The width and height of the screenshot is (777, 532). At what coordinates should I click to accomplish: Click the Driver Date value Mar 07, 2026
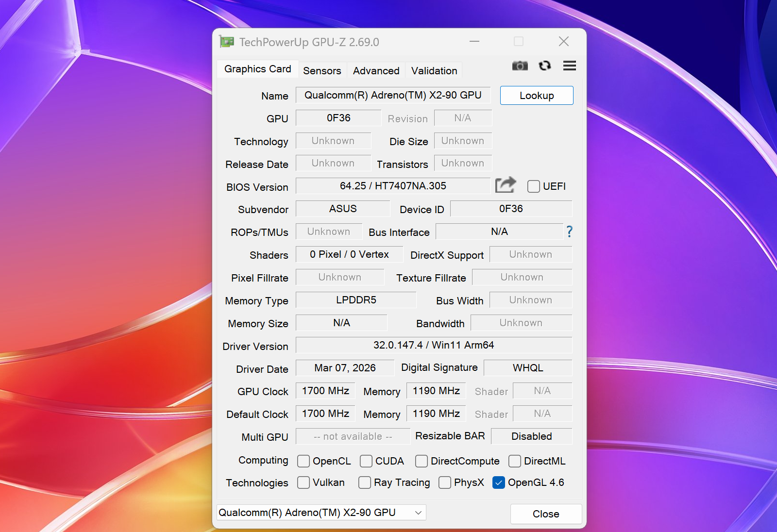pos(345,368)
